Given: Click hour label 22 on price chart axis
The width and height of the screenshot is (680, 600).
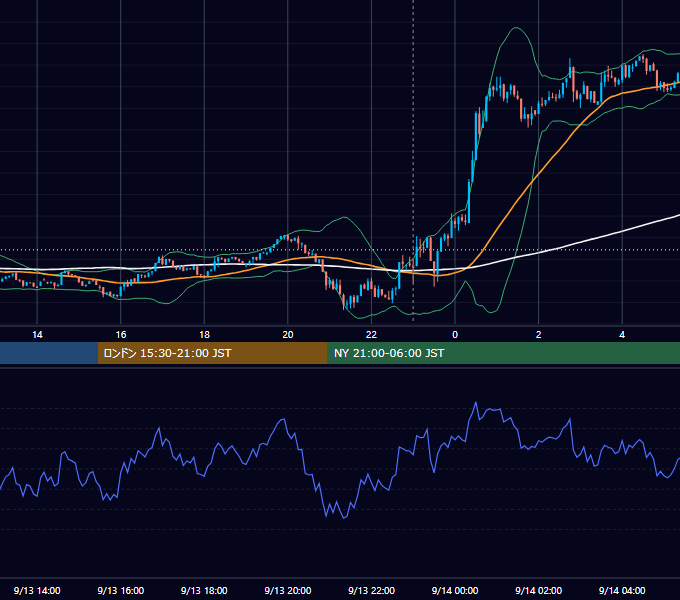Looking at the screenshot, I should pyautogui.click(x=371, y=335).
